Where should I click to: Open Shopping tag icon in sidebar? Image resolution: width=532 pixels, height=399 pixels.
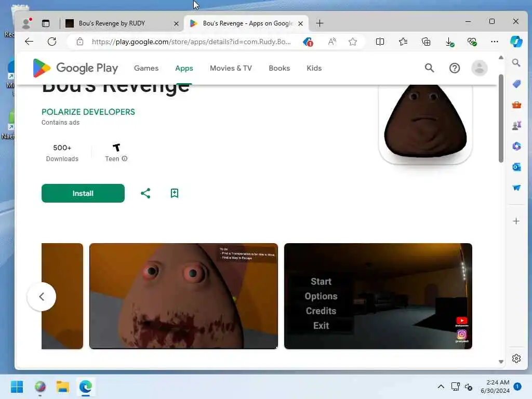pos(516,84)
